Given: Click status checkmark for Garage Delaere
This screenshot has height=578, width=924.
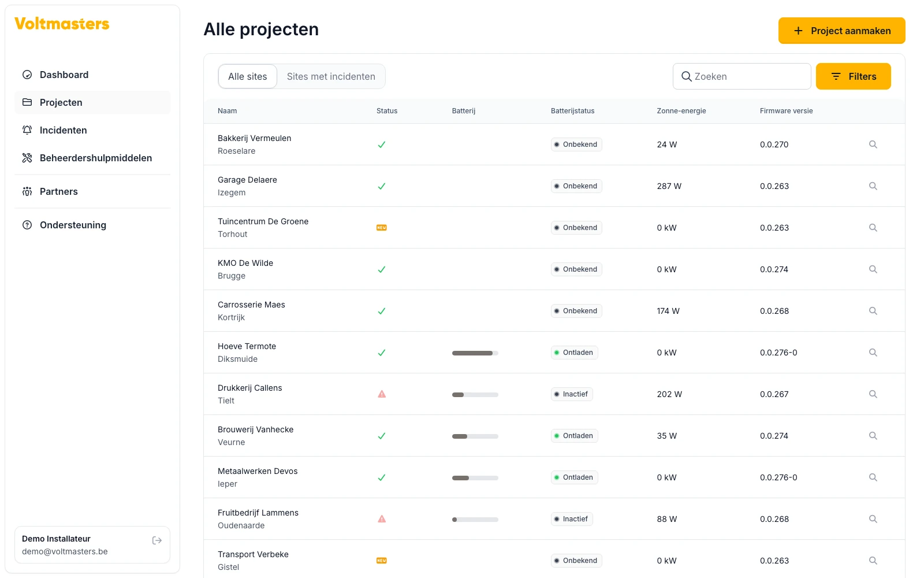Looking at the screenshot, I should tap(382, 186).
